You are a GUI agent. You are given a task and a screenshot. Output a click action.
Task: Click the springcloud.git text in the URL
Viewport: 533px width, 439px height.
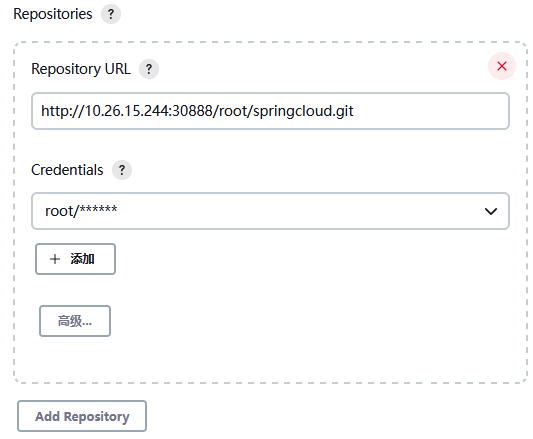pos(304,112)
